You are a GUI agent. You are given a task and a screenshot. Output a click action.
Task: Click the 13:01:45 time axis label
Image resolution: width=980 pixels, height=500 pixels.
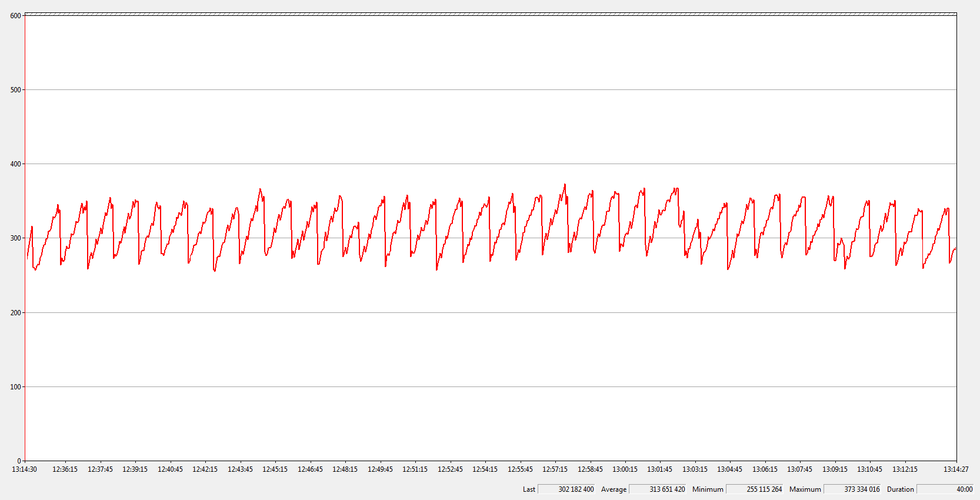(660, 469)
